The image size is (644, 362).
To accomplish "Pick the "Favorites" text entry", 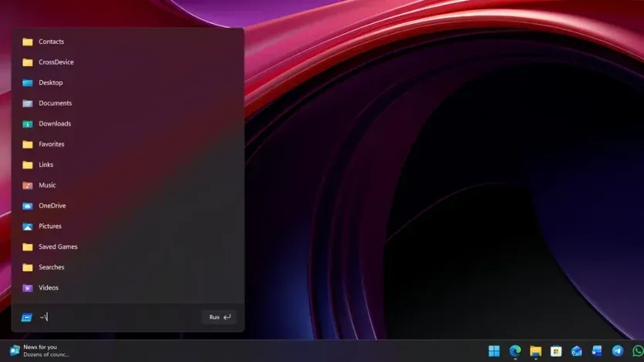I will point(52,144).
